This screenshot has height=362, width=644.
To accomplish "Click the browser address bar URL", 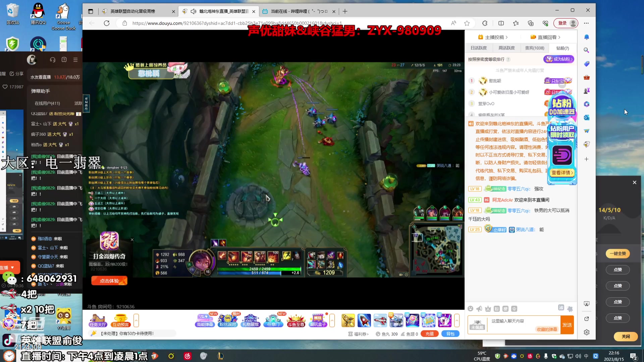I will (x=237, y=23).
